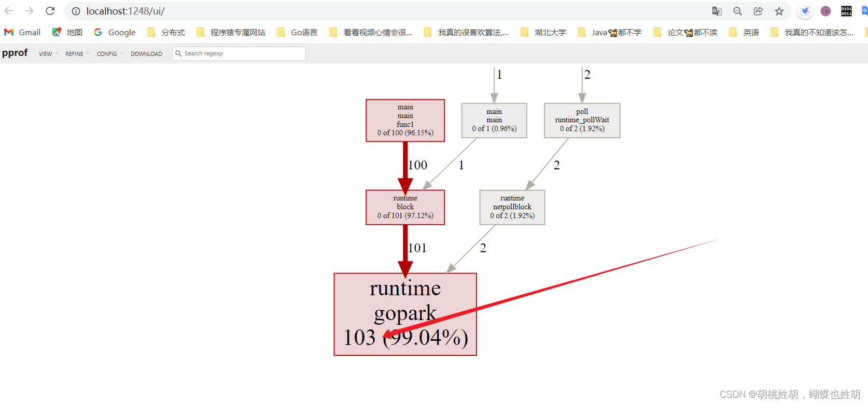Click the DOWNLOAD menu item
The height and width of the screenshot is (404, 868).
[146, 54]
